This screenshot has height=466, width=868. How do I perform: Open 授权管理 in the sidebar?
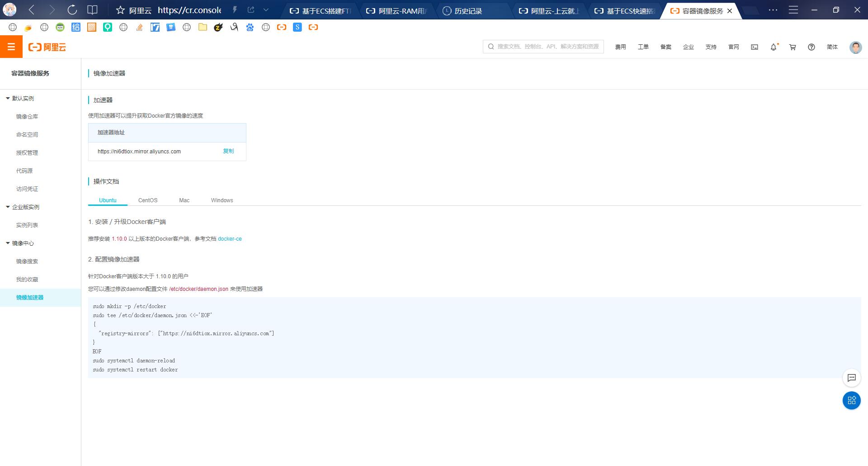coord(27,152)
